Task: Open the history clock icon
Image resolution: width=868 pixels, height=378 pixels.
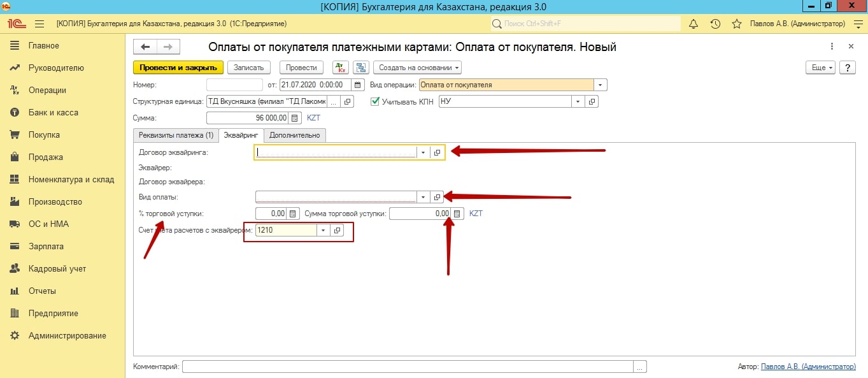Action: click(x=715, y=24)
